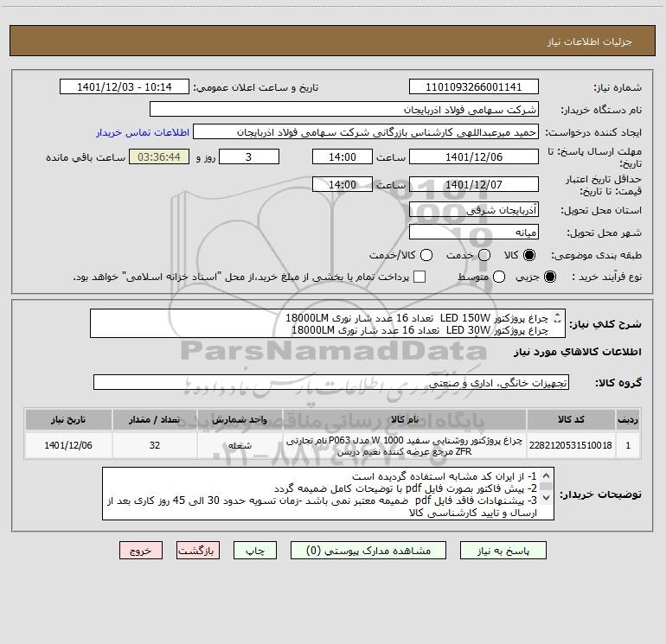Click the توضیحات خریدار notes text area

pos(328,494)
